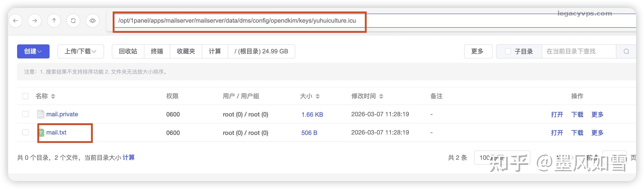Open the mail.private file name link

pyautogui.click(x=62, y=114)
